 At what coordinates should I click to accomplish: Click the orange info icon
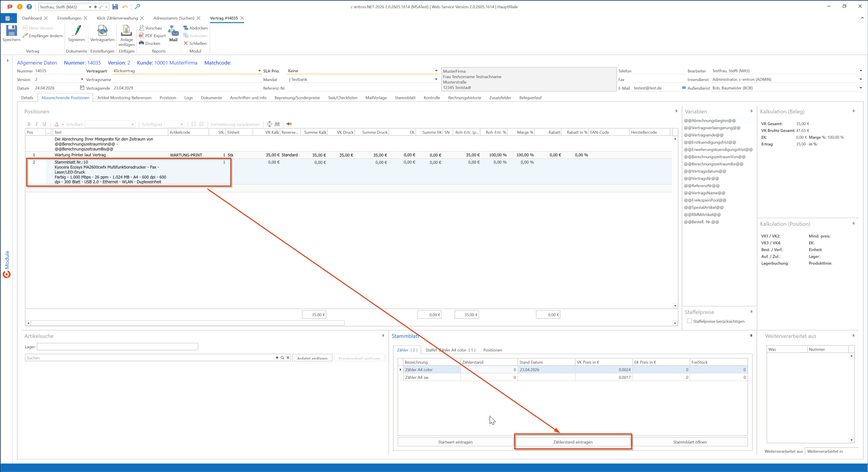[x=20, y=6]
